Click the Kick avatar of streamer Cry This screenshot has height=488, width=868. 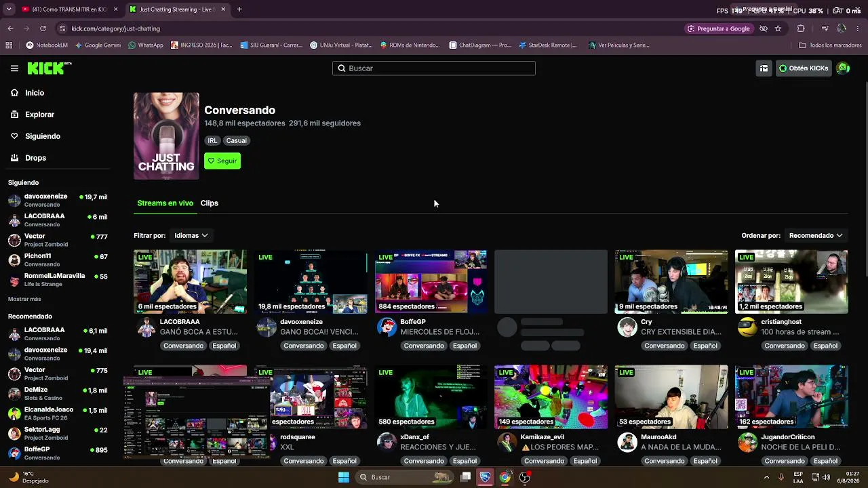pos(627,327)
